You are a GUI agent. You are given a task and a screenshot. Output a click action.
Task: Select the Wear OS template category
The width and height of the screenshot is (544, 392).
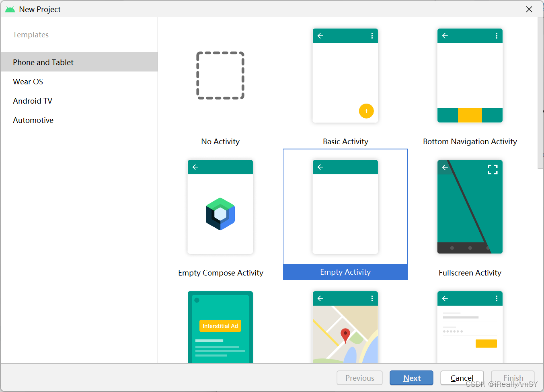[79, 82]
